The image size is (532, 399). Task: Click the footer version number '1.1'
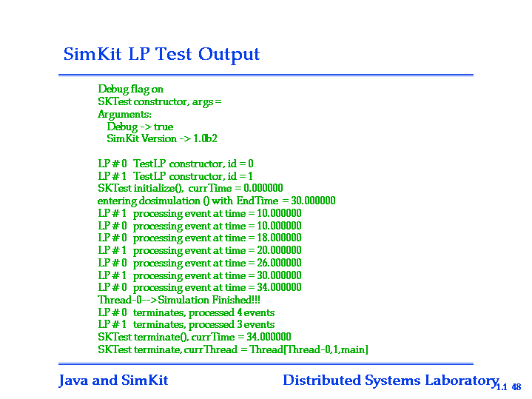tap(502, 387)
